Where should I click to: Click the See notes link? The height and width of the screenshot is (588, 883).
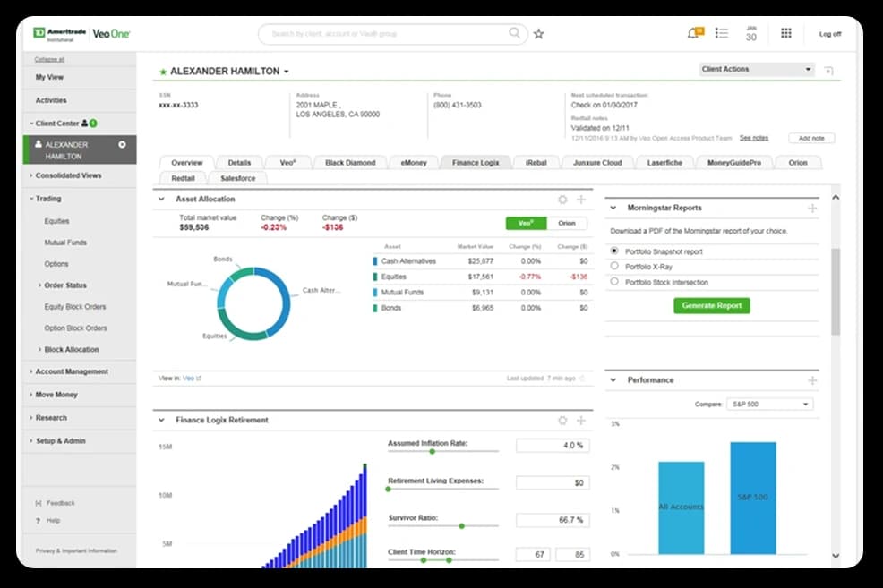[753, 138]
